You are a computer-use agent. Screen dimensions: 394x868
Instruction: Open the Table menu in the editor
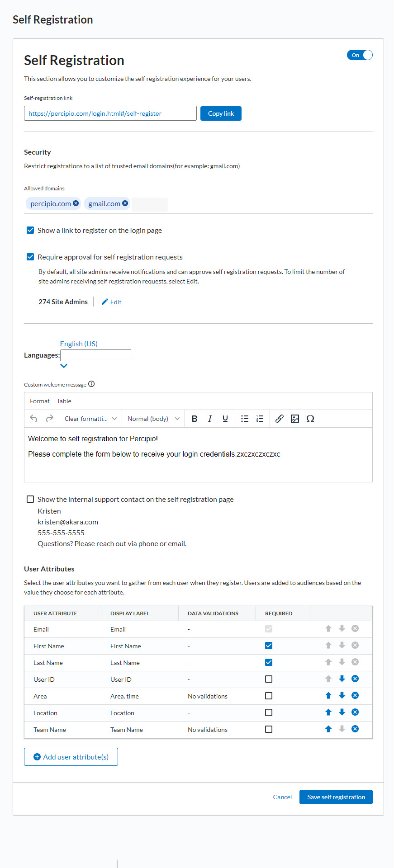pyautogui.click(x=64, y=401)
